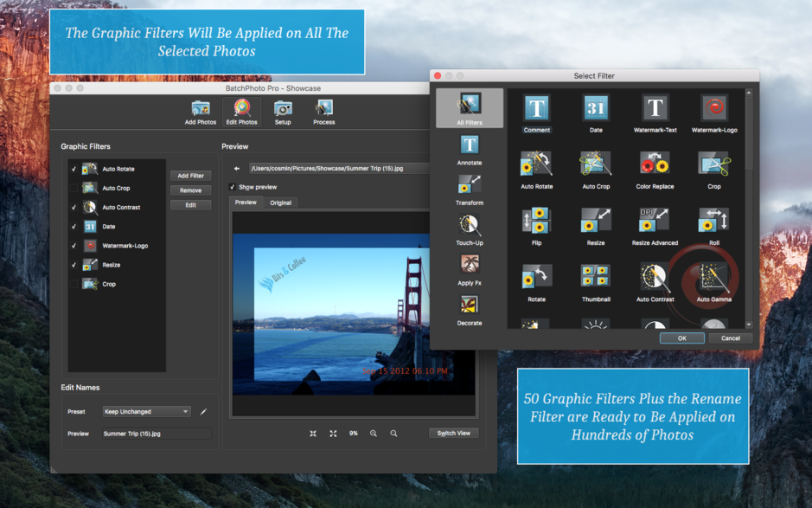Image resolution: width=812 pixels, height=508 pixels.
Task: Select the Auto Gamma filter icon
Action: (713, 277)
